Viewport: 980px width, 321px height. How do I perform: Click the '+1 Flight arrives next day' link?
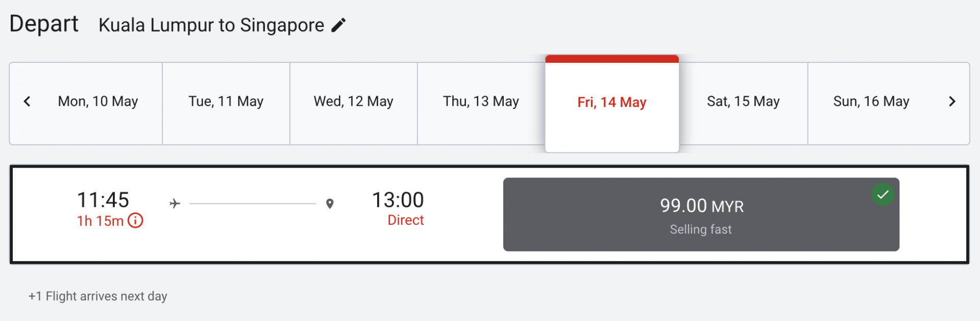97,296
